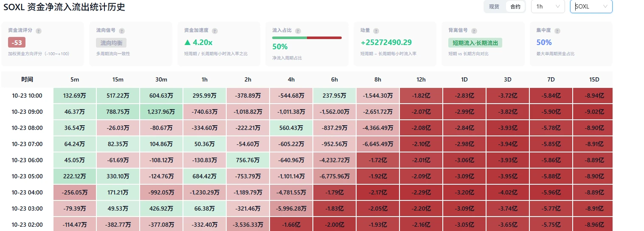This screenshot has height=231, width=644.
Task: Click the -6,775.96万 cell
Action: [x=335, y=176]
